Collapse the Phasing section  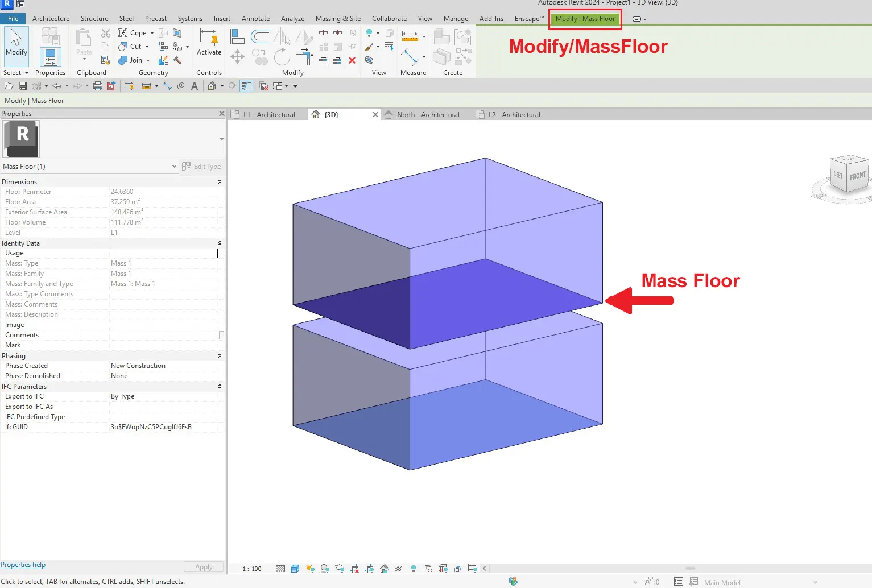220,356
